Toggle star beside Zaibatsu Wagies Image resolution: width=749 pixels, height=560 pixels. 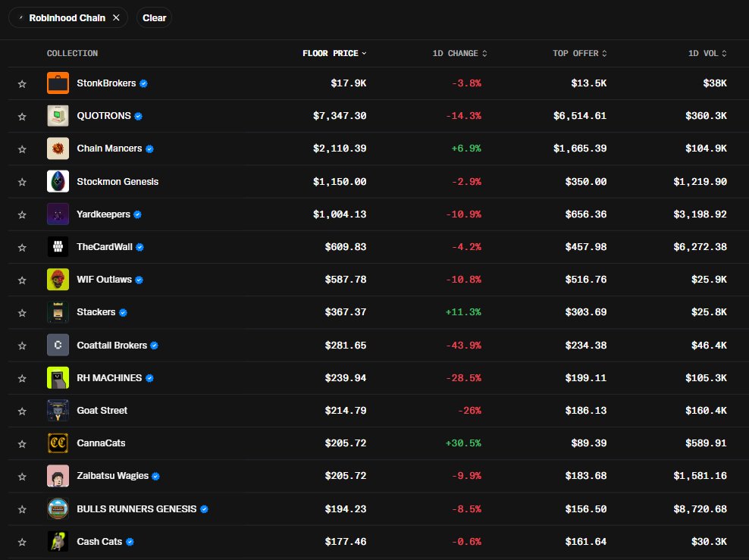coord(22,477)
